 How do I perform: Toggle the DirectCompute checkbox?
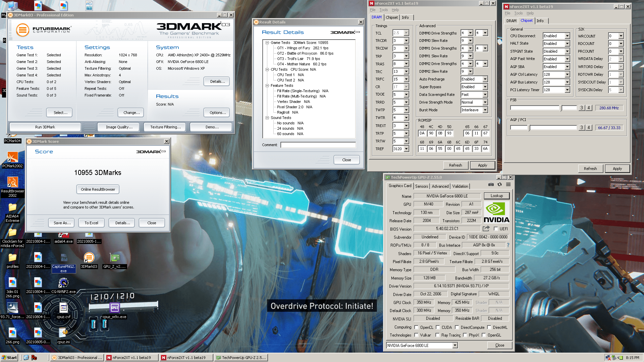(457, 327)
